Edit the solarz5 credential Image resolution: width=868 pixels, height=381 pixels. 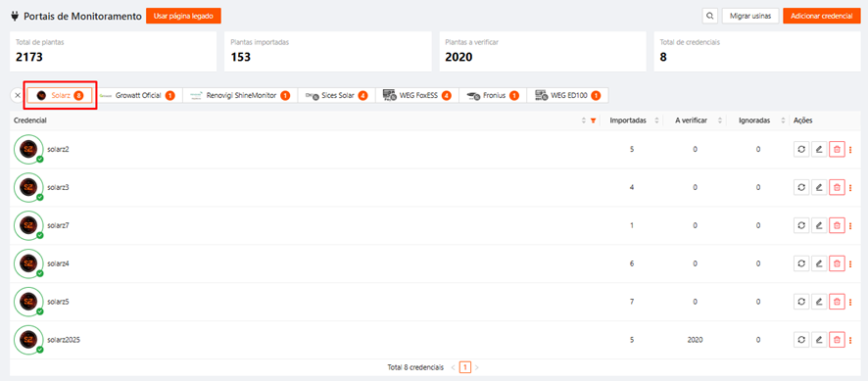[819, 303]
